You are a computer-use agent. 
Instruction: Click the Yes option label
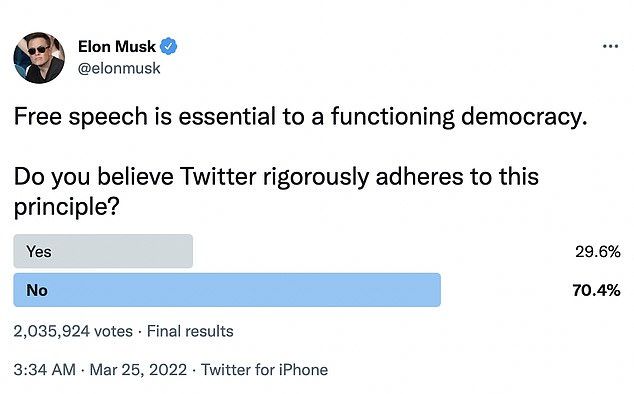[39, 252]
